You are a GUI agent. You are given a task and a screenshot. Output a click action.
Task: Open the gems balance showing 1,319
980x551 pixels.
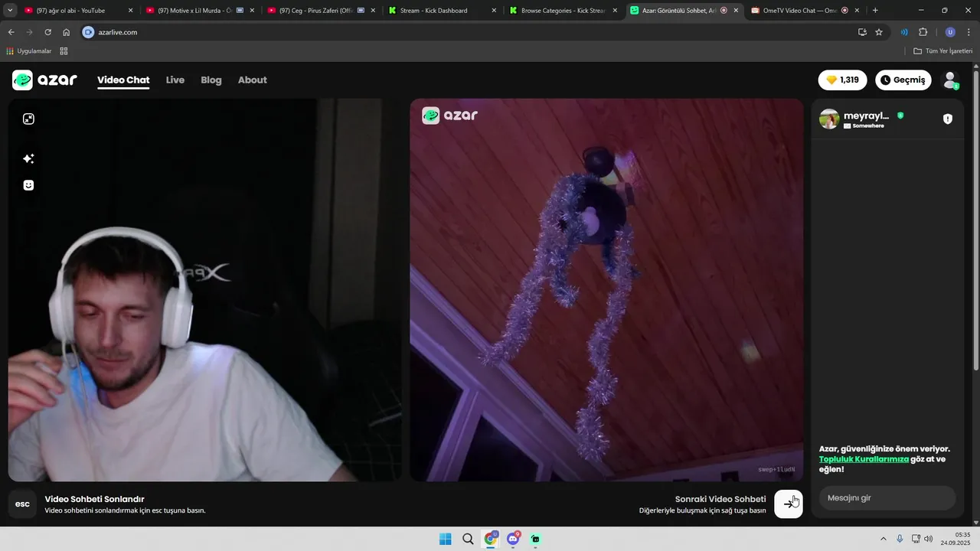click(x=842, y=80)
